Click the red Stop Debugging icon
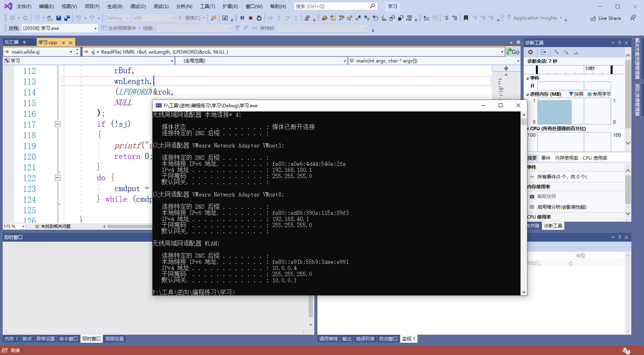The height and width of the screenshot is (355, 644). (x=251, y=18)
